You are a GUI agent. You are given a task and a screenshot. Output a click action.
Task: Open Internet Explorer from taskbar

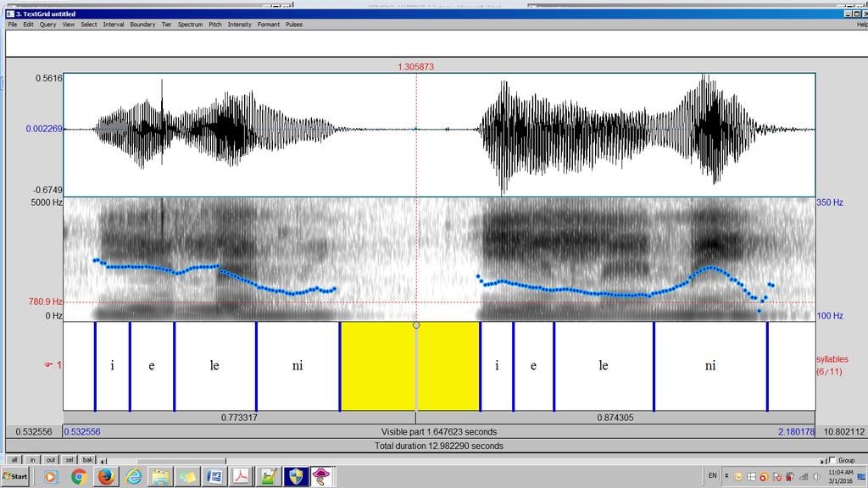click(x=133, y=476)
